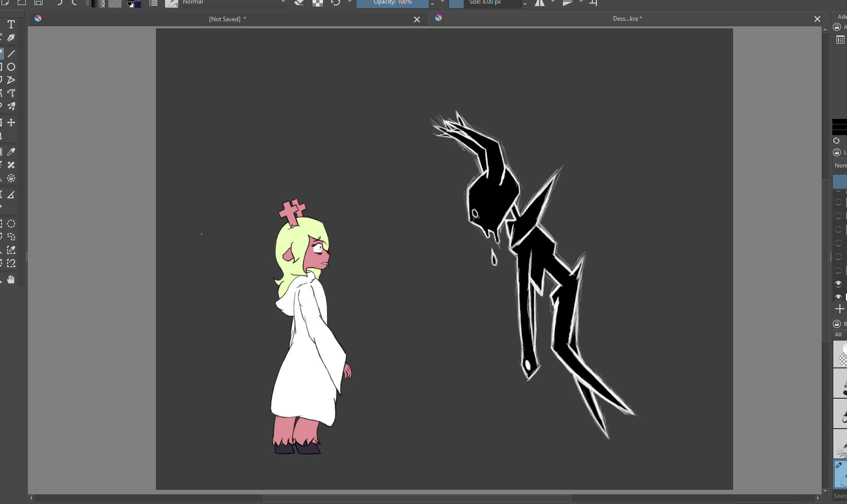Click the canvas scroll-left arrow

point(31,498)
